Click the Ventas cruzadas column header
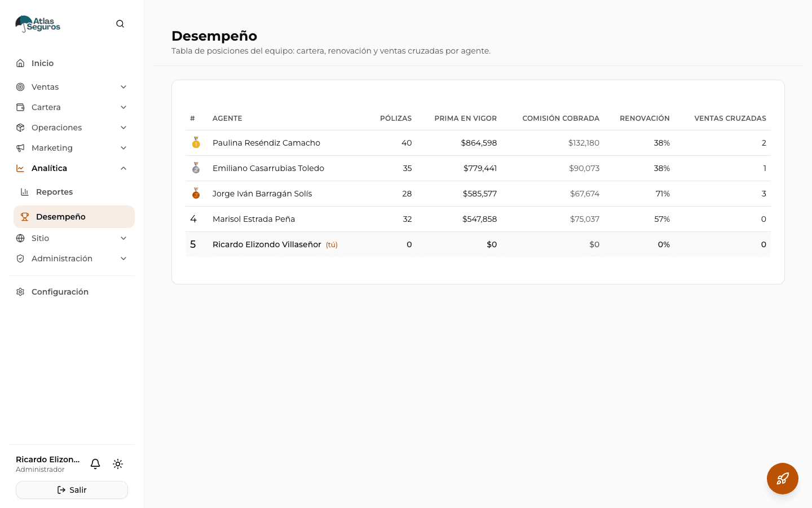The width and height of the screenshot is (812, 508). (730, 119)
